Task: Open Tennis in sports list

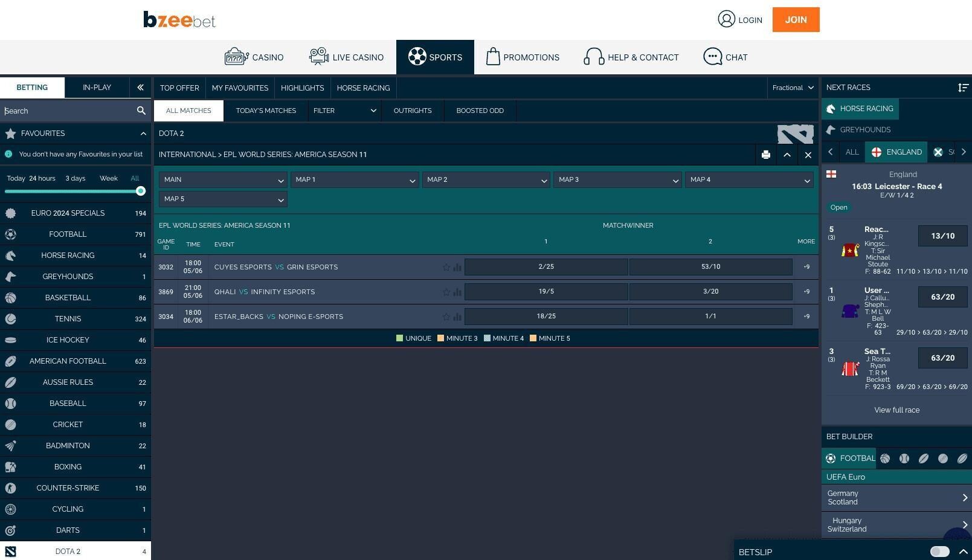Action: pyautogui.click(x=76, y=319)
